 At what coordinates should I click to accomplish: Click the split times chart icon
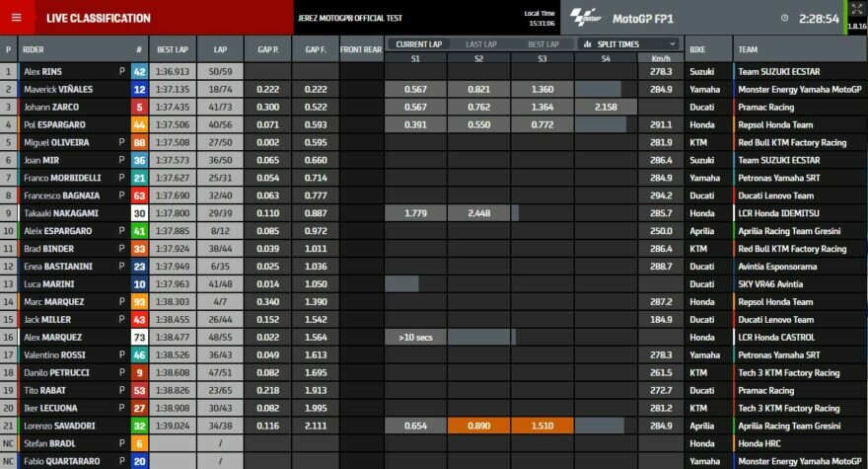587,43
